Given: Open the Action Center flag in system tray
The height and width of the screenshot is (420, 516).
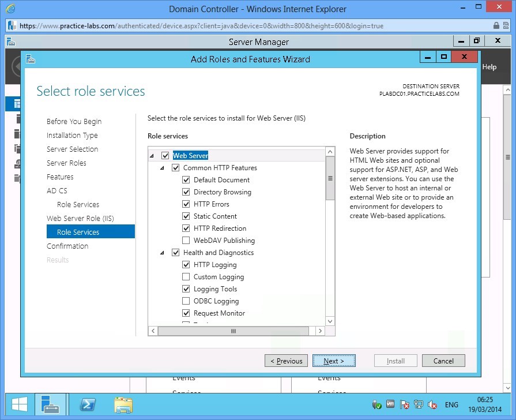Looking at the screenshot, I should (404, 404).
